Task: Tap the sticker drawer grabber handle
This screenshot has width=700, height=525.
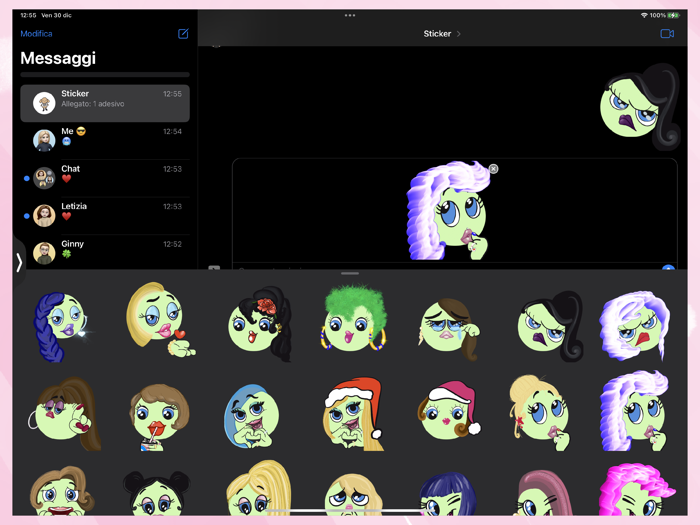Action: tap(350, 273)
